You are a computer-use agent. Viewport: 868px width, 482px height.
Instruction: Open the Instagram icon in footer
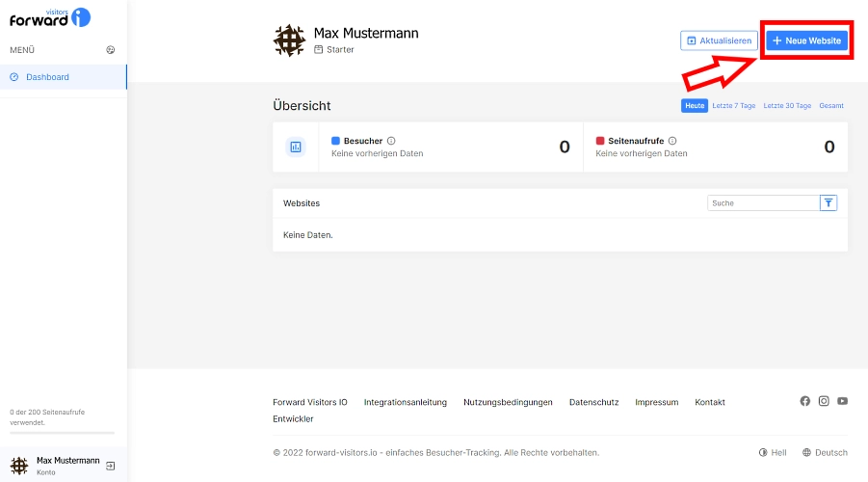coord(824,401)
